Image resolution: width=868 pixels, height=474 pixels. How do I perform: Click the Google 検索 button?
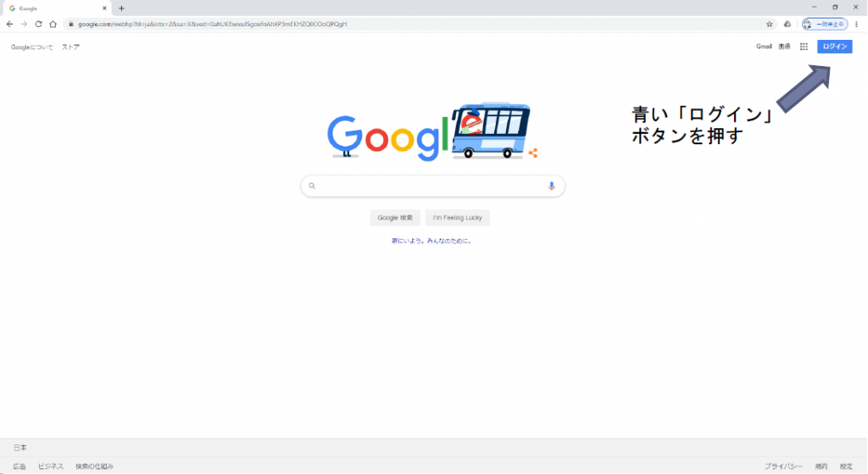[x=395, y=218]
